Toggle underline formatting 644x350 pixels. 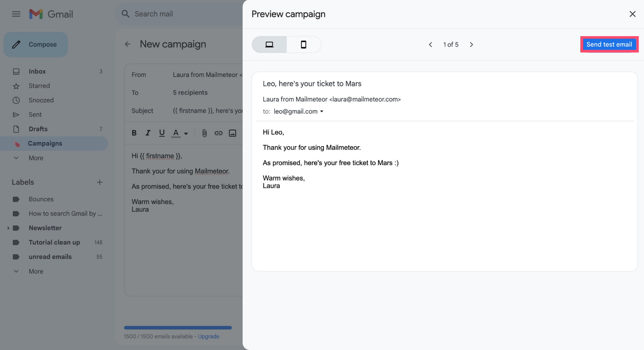tap(162, 133)
